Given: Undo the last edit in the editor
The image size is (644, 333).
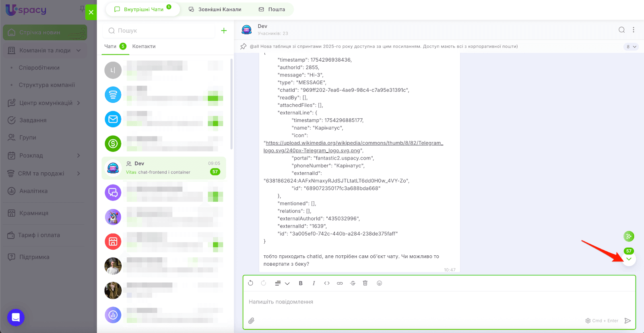Looking at the screenshot, I should (250, 283).
